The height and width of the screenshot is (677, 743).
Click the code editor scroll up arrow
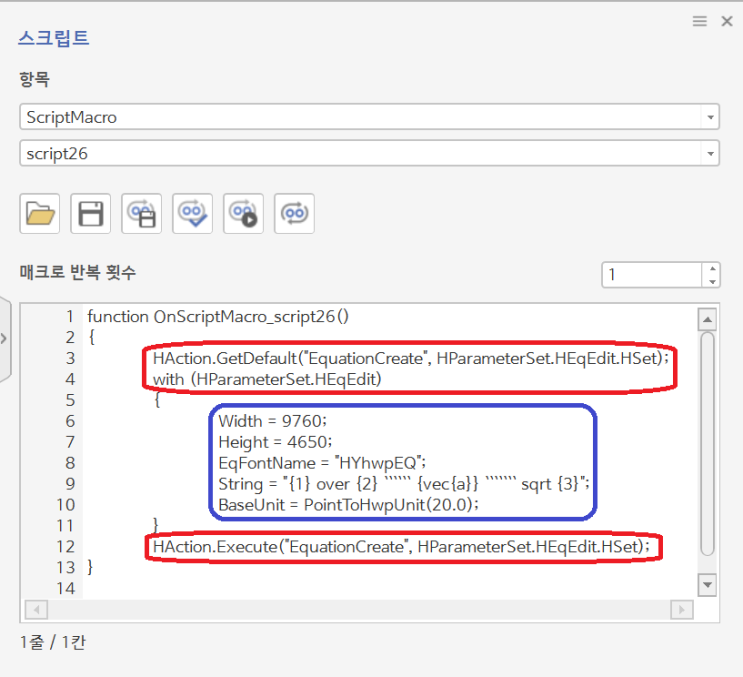707,319
